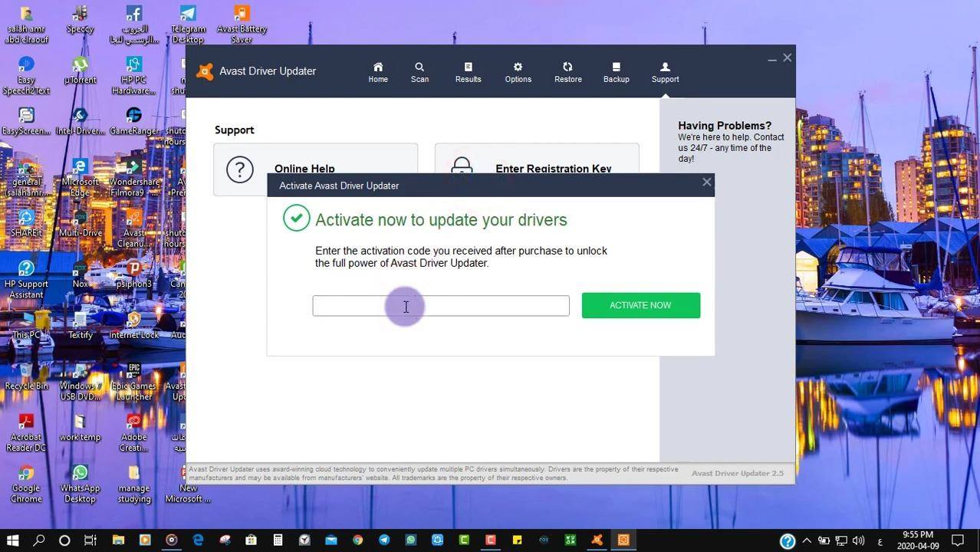This screenshot has height=552, width=980.
Task: Open Windows Start menu
Action: pos(12,540)
